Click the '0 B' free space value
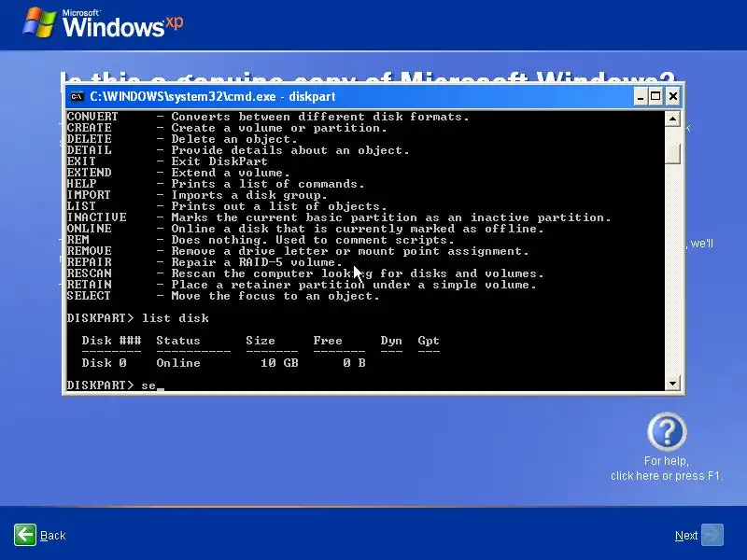Screen dimensions: 747x560 point(354,363)
